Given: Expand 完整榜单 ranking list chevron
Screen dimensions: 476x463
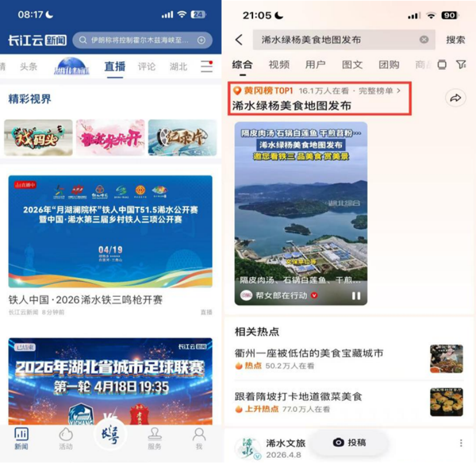Looking at the screenshot, I should tap(399, 91).
